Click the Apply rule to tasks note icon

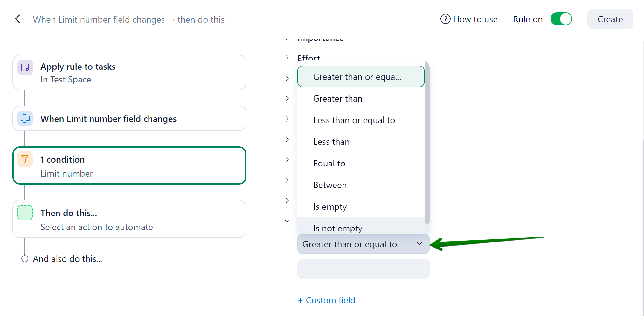click(25, 67)
